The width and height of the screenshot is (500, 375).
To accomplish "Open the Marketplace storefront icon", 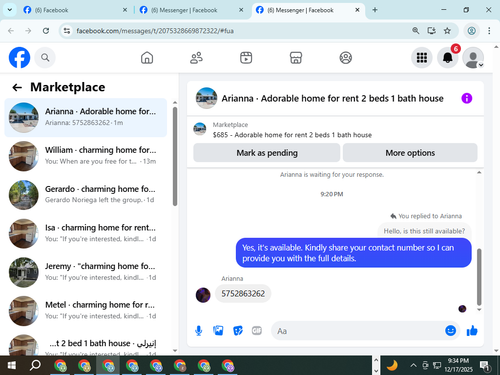I will (296, 58).
